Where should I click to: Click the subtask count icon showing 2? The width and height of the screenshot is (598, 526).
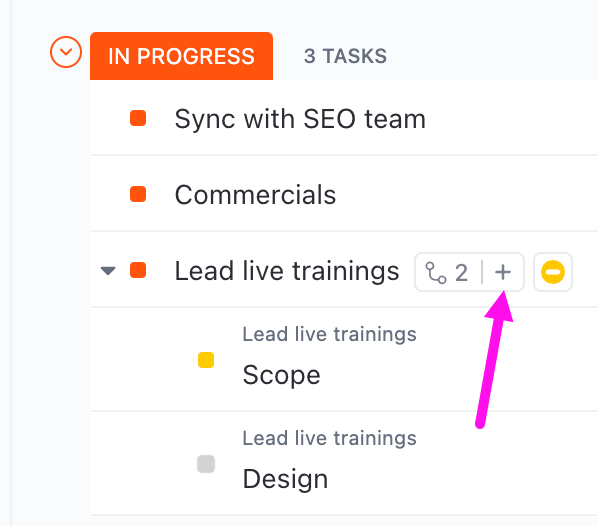436,273
